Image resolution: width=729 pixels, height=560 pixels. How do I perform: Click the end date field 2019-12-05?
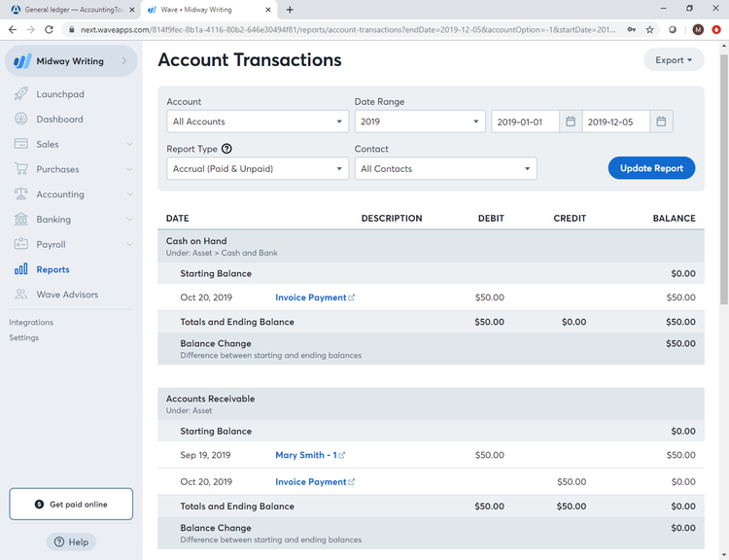(615, 122)
